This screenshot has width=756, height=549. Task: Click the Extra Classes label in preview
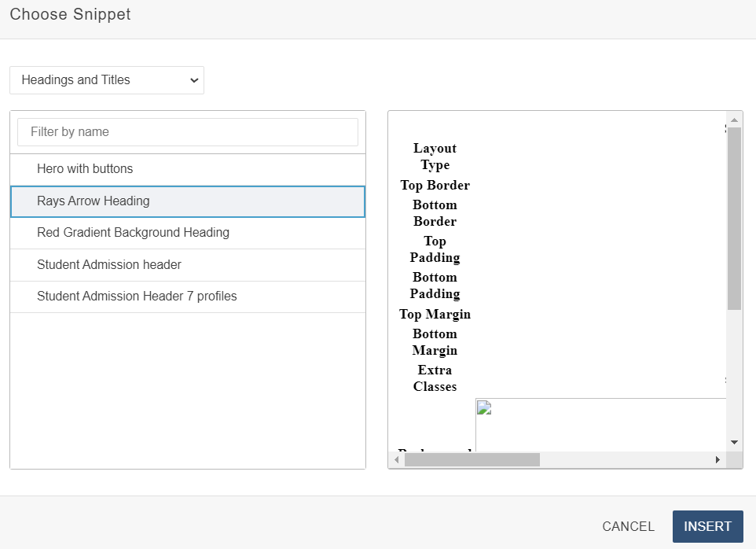[x=435, y=378]
